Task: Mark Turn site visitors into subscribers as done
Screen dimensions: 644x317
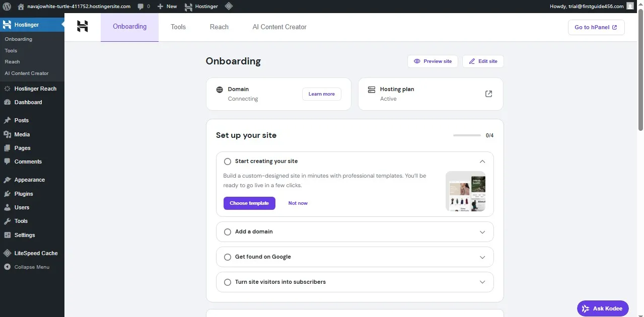Action: (x=228, y=282)
